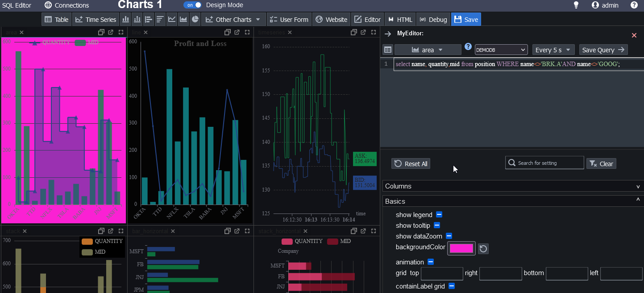
Task: Collapse editor using arrow beside MyEditor
Action: 388,33
